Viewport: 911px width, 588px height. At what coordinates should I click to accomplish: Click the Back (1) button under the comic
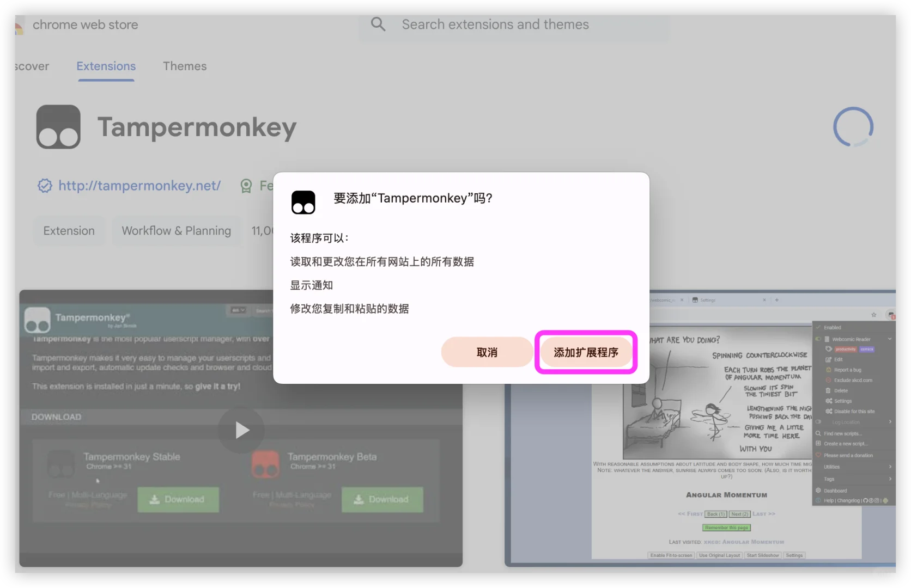[x=715, y=514]
